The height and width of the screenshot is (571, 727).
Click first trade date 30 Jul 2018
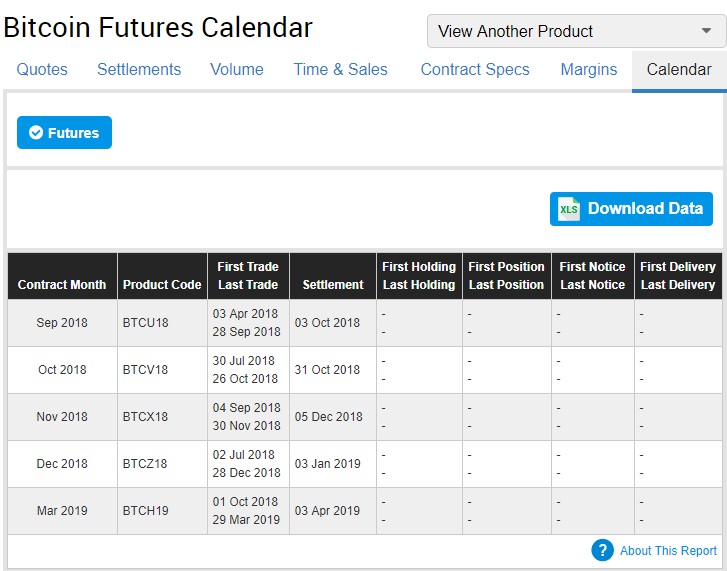click(x=244, y=361)
